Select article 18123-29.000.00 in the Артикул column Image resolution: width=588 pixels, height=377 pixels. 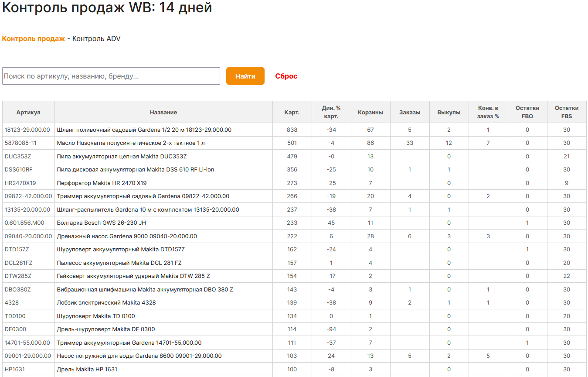point(27,130)
